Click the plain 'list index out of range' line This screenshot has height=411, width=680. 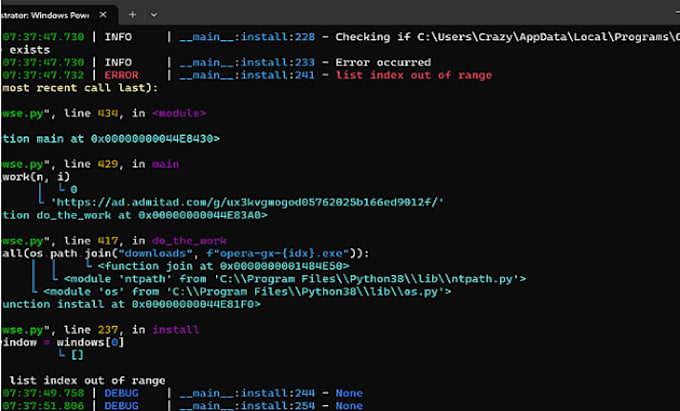point(87,381)
